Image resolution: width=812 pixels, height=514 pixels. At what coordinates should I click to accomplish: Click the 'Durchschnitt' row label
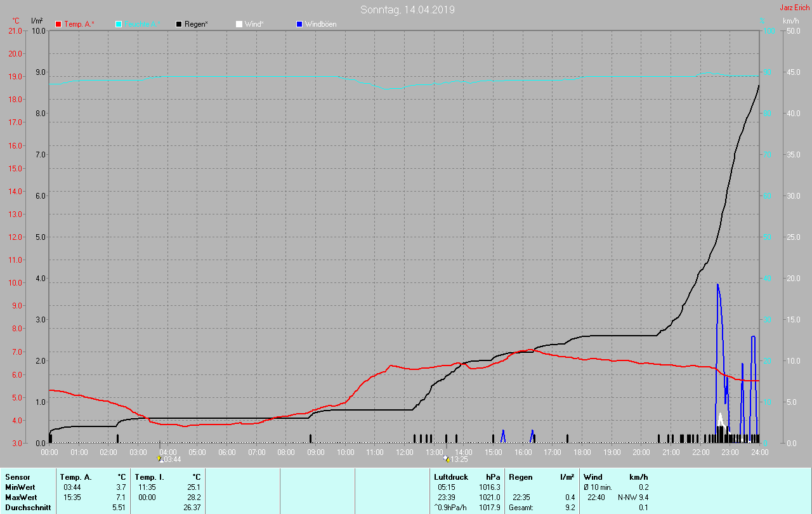click(28, 508)
